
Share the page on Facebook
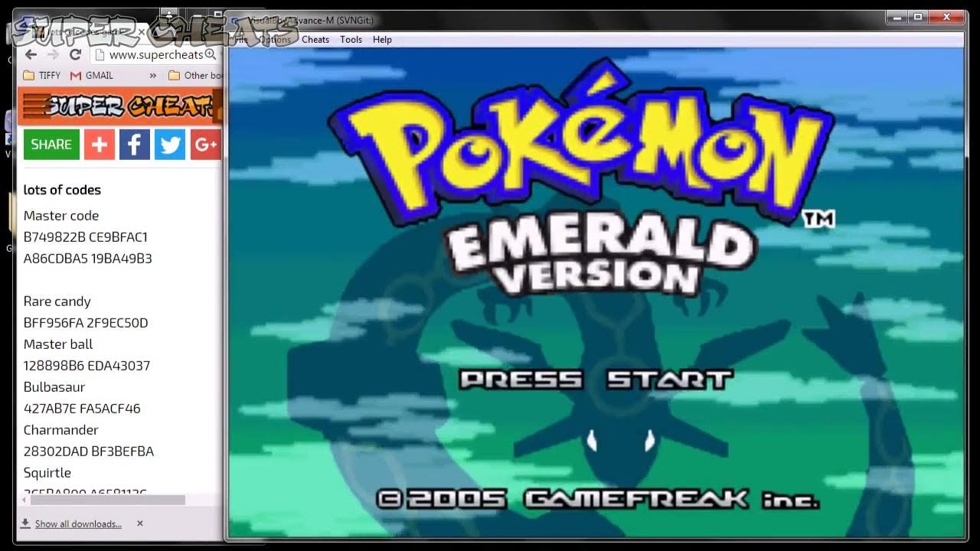(x=135, y=144)
